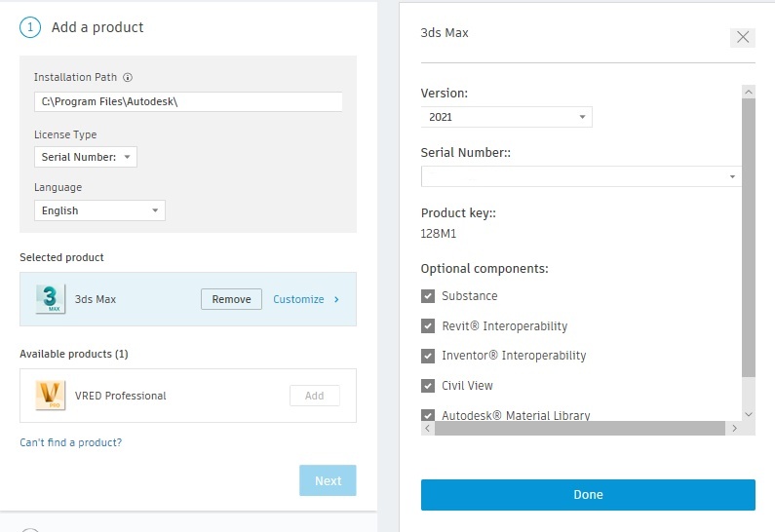Toggle the Revit Interoperability checkbox
775x532 pixels.
click(428, 326)
